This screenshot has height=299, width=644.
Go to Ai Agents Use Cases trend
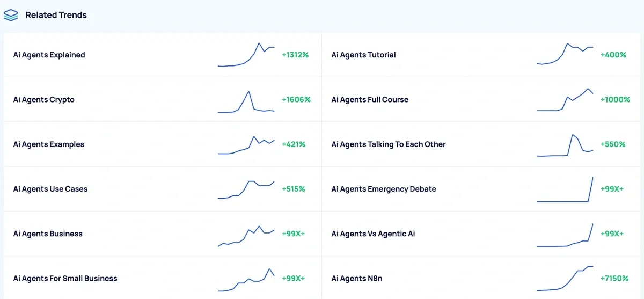coord(50,189)
